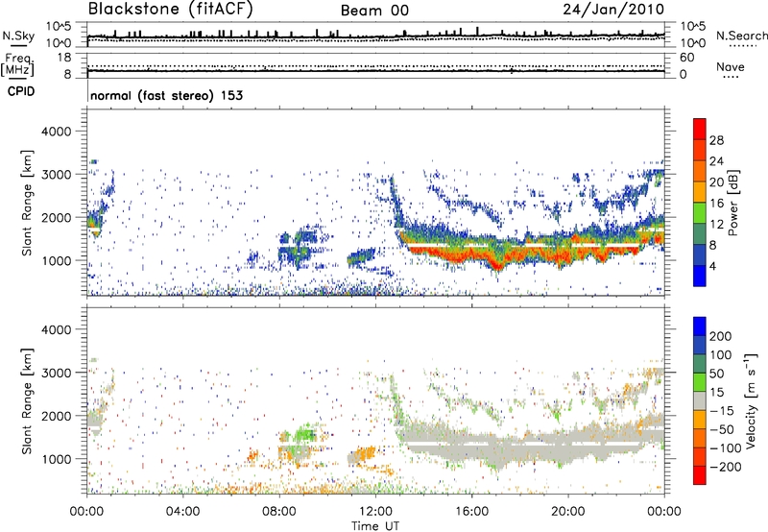Click the date '24/Jan/2010'
The height and width of the screenshot is (532, 768).
[x=613, y=10]
